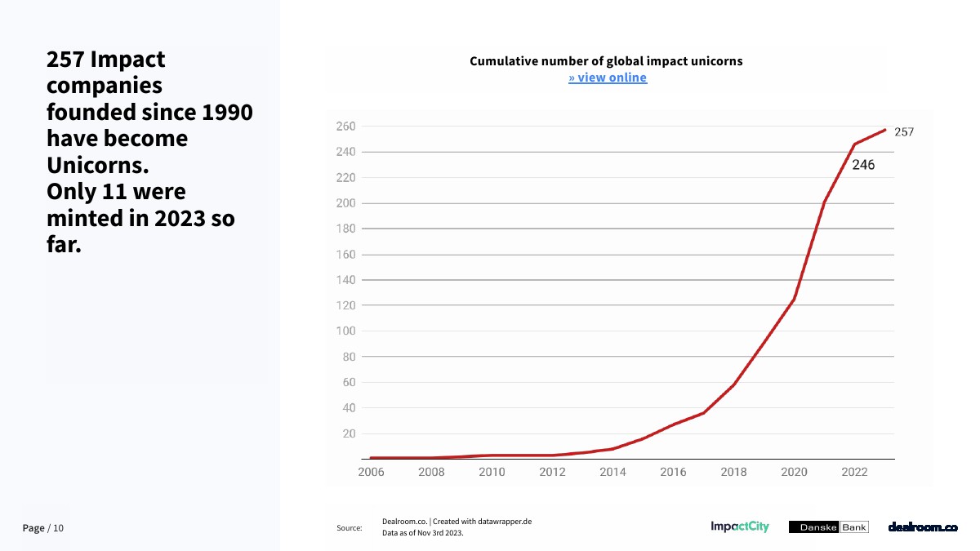Click the 'Dealroom.co. | Created with datawrapper.de' text
Screen dimensions: 980x551
tap(457, 522)
